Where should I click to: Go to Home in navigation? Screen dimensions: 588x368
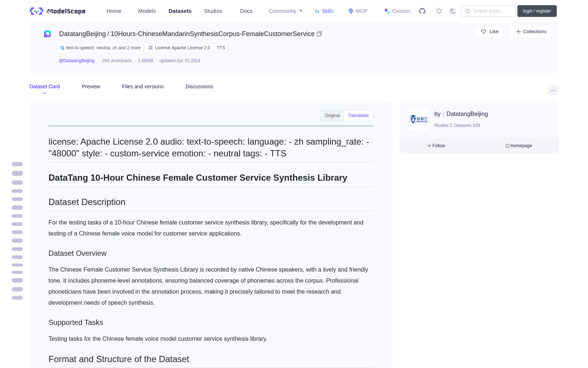click(114, 11)
